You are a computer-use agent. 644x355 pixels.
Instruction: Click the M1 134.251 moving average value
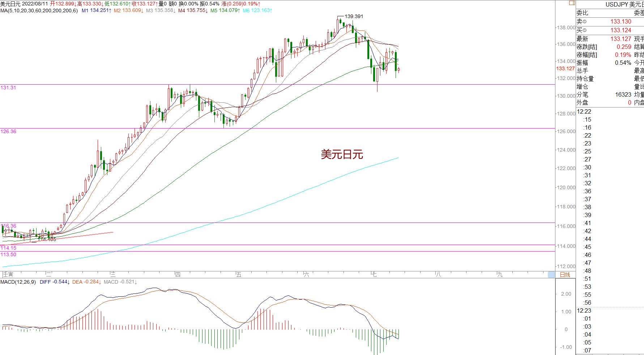click(x=97, y=10)
